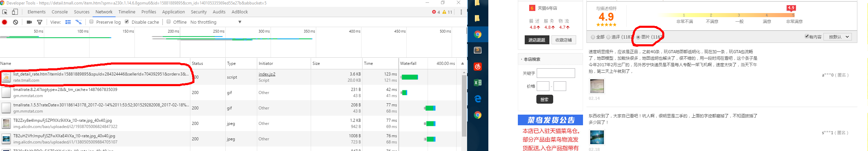Open the lower Chrome taskbar icon

(478, 115)
